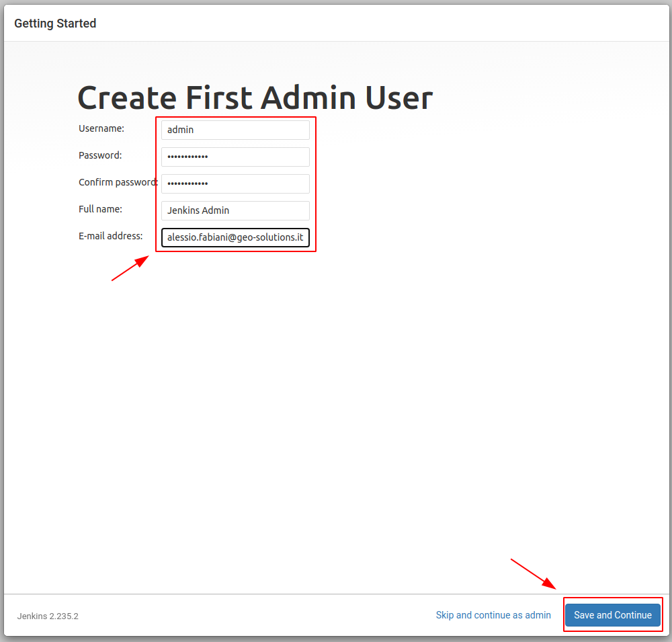
Task: Click the red arrow pointing at the form fields
Action: point(130,268)
